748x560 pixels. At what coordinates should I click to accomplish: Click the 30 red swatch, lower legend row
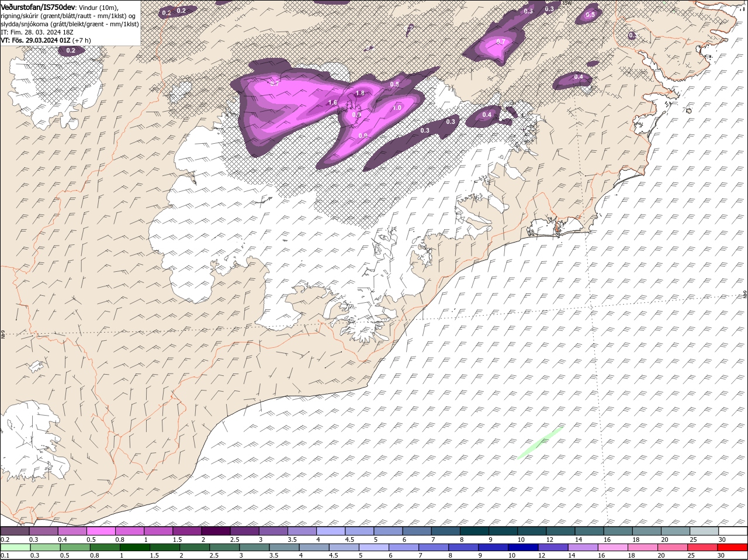(x=733, y=548)
